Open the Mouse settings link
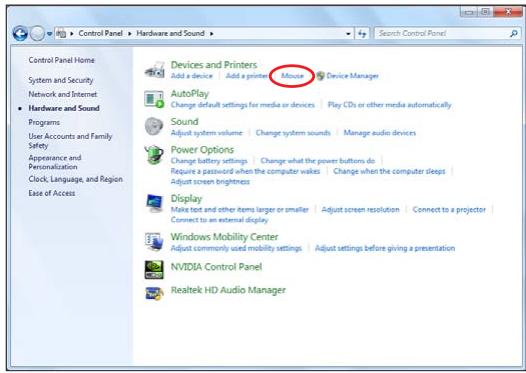 [292, 76]
